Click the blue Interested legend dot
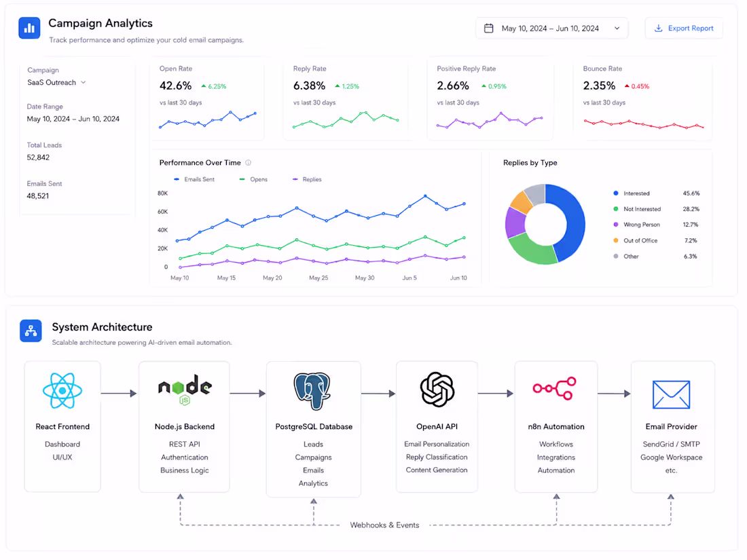Viewport: 747px width, 560px height. tap(615, 193)
